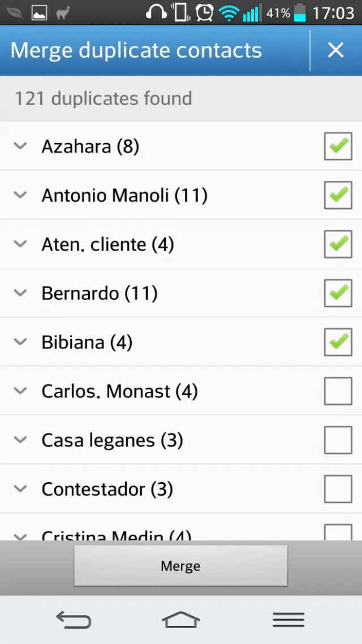
Task: Uncheck the Azahara (8) checkbox
Action: click(x=338, y=147)
